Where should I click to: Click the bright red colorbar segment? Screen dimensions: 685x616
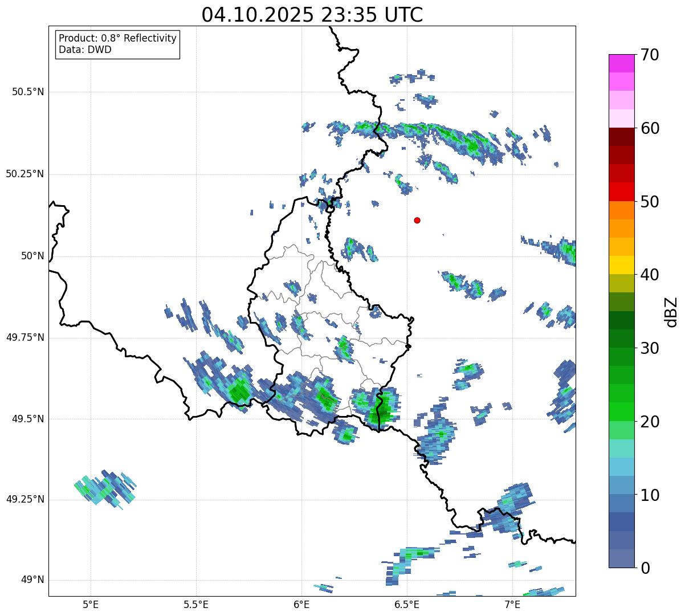(621, 192)
